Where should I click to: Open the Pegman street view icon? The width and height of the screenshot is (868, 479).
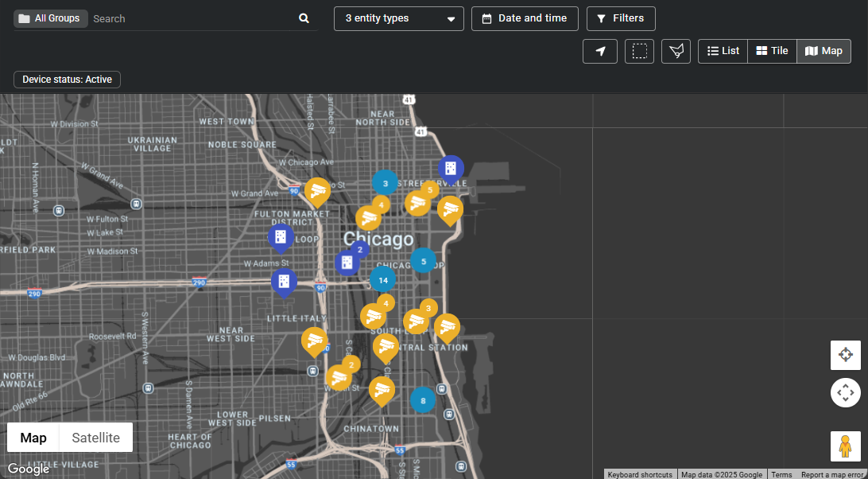coord(845,446)
